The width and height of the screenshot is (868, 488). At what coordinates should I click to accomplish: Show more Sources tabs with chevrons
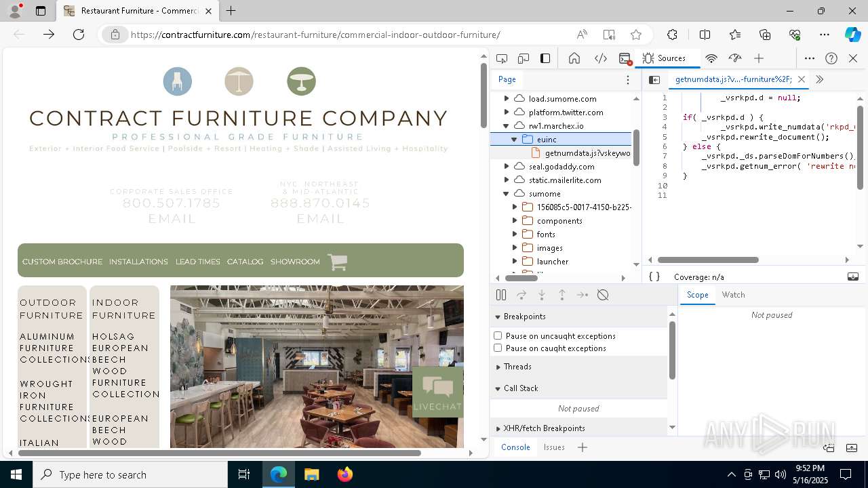tap(819, 79)
